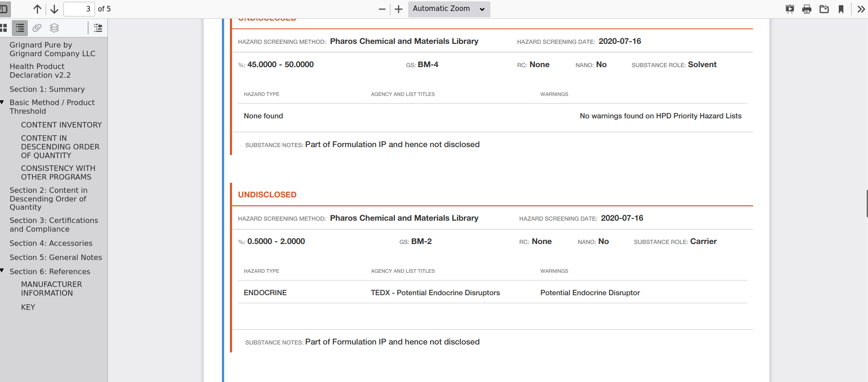Show document outline view
The width and height of the screenshot is (868, 382).
coord(20,28)
